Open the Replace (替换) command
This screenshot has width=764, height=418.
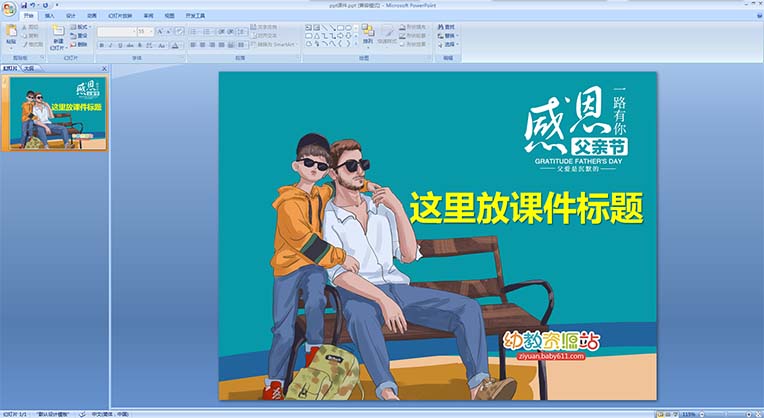point(448,36)
